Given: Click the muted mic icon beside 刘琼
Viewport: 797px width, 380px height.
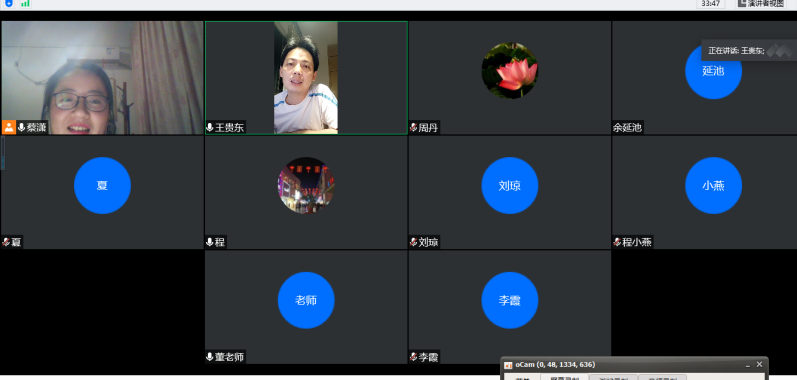Looking at the screenshot, I should point(413,242).
